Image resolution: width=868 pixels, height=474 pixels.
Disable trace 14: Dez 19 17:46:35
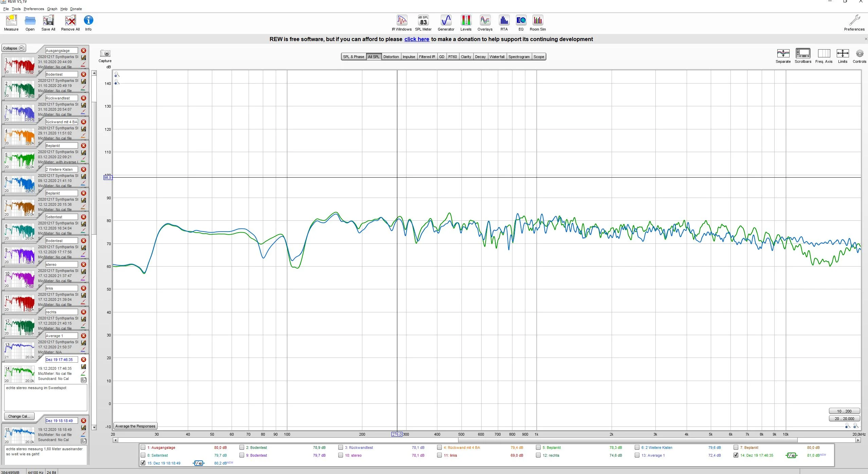pyautogui.click(x=736, y=455)
